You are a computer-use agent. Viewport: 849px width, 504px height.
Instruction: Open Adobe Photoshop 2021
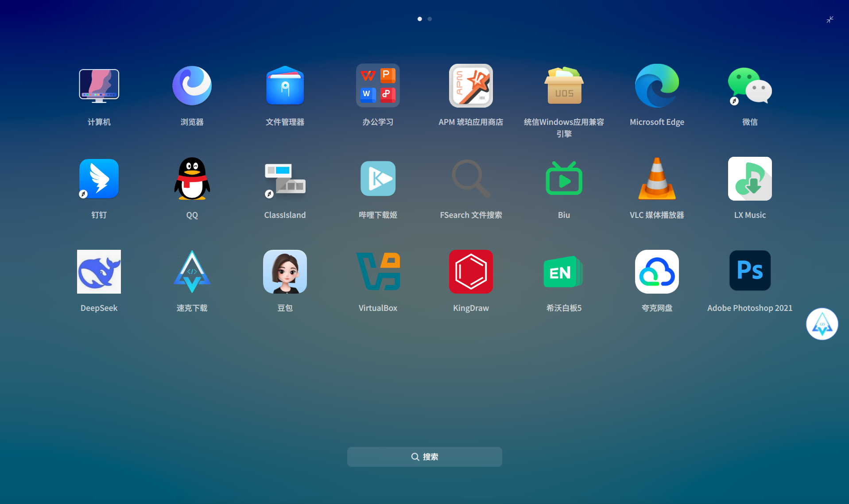pos(750,271)
